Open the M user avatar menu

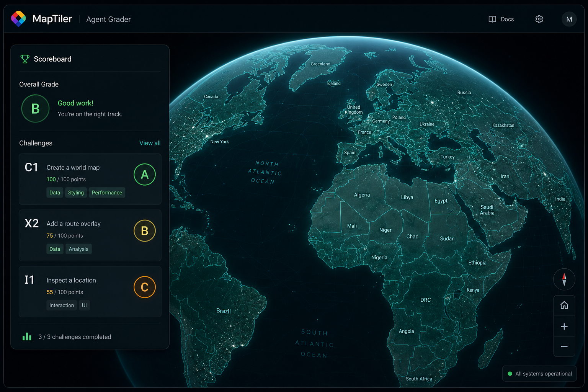569,19
